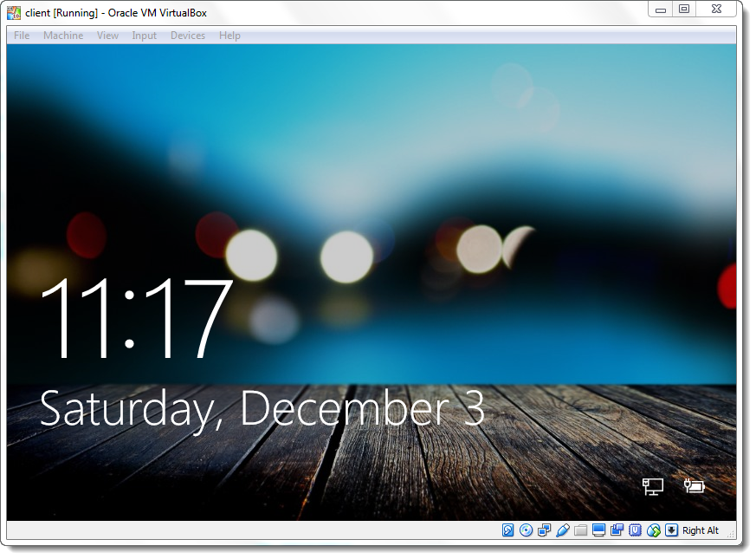Screen dimensions: 756x559
Task: Open the View menu
Action: click(x=107, y=36)
